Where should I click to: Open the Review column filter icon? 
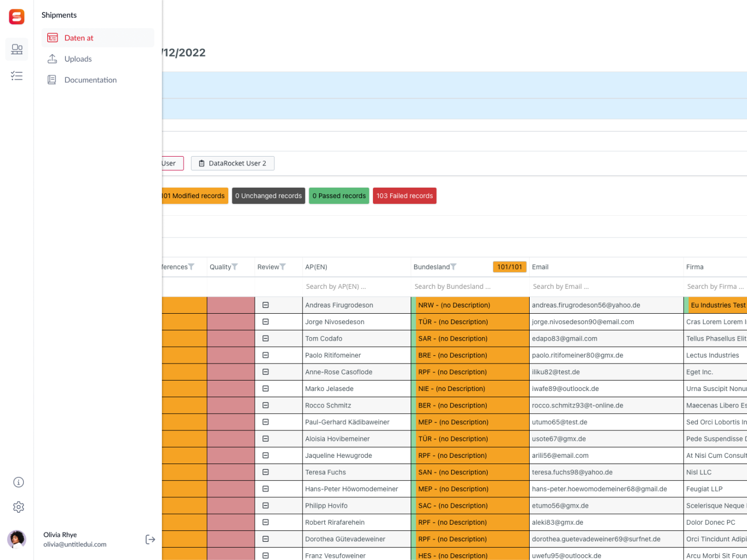tap(283, 267)
